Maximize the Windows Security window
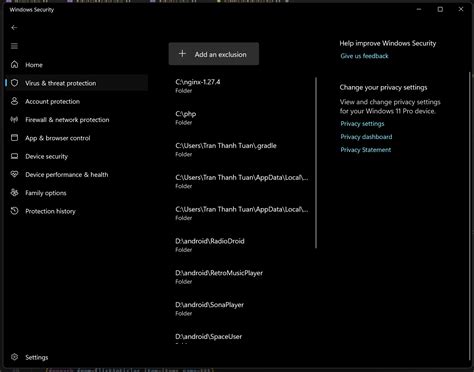This screenshot has width=474, height=372. pos(440,9)
